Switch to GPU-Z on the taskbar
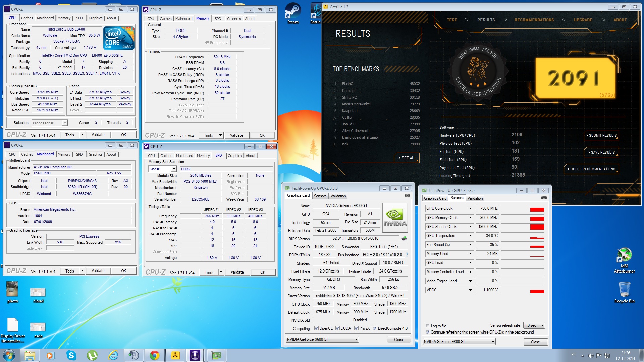 (216, 355)
